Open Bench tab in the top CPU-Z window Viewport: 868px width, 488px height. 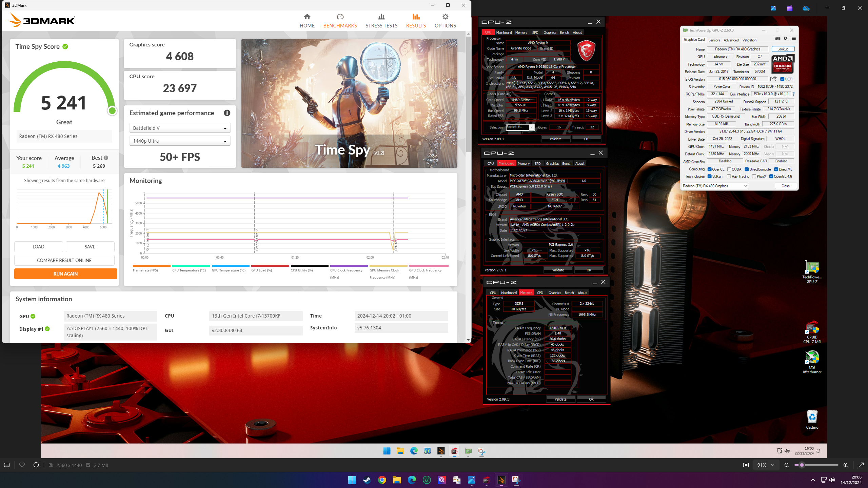(x=564, y=33)
